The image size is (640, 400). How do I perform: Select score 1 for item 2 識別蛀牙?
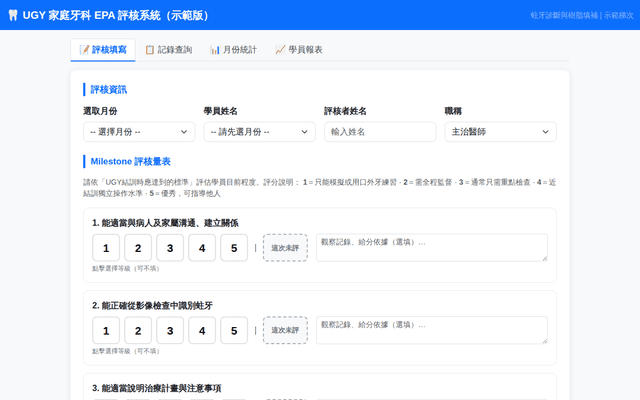[106, 330]
